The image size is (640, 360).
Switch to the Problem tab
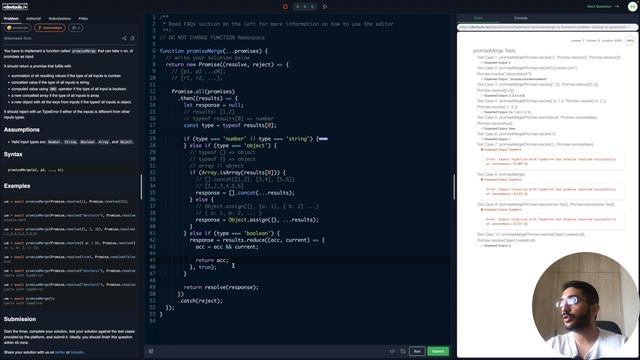click(11, 18)
